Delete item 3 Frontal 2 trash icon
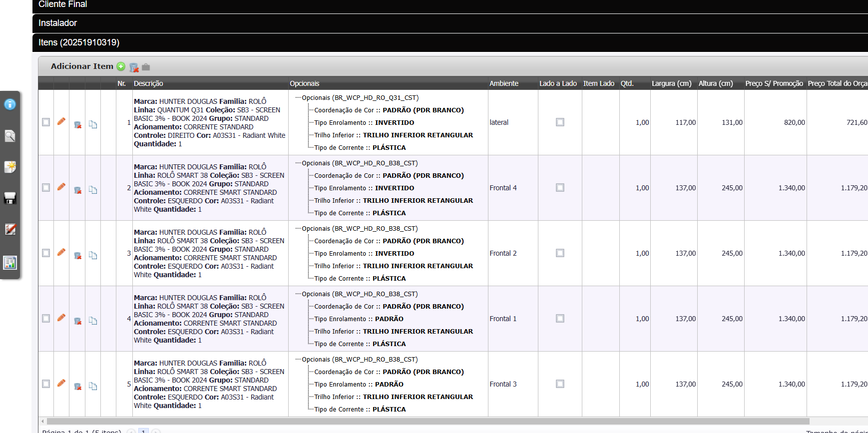Viewport: 868px width, 433px height. click(x=77, y=255)
